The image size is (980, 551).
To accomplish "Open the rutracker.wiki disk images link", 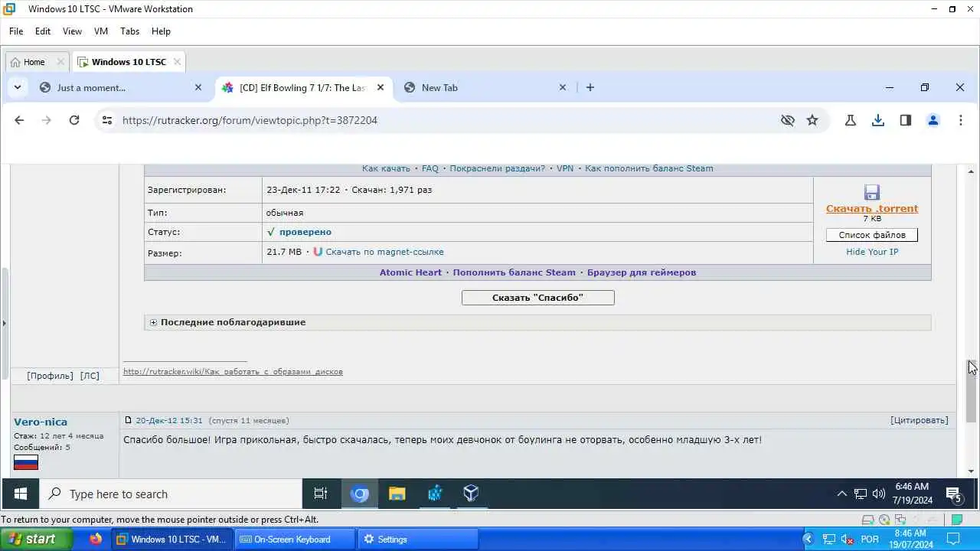I will click(x=233, y=372).
